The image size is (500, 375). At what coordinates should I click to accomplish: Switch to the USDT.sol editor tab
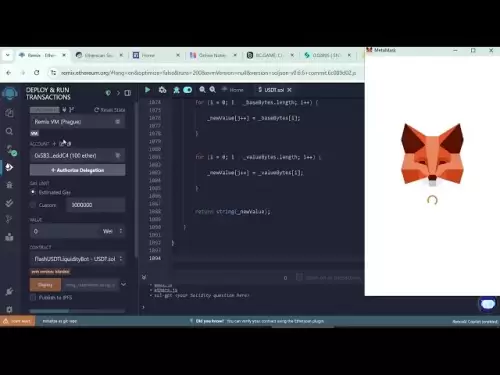(x=271, y=90)
